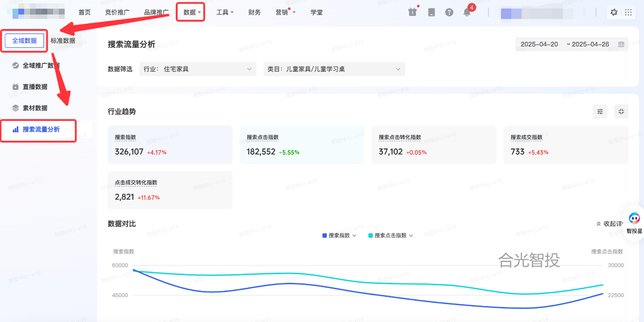
Task: Open the 智投星 assistant robot icon
Action: 634,219
